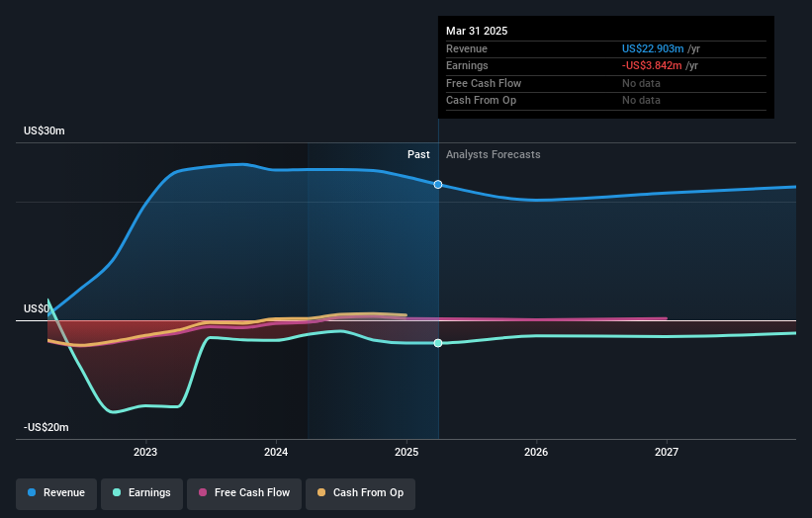Viewport: 812px width, 518px height.
Task: Click 'No data' in tooltip Cash From Op row
Action: (641, 101)
